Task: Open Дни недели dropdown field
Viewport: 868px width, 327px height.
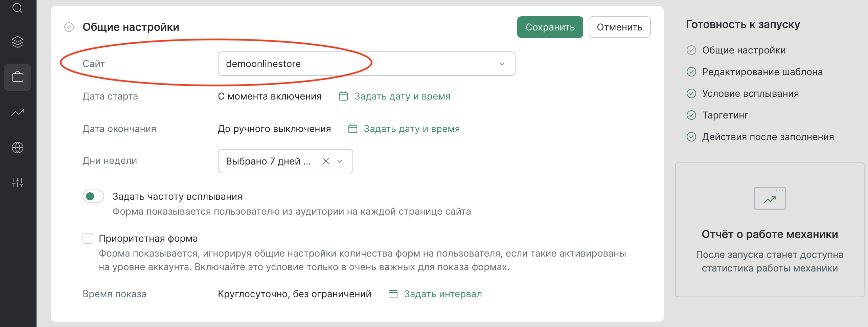Action: [x=285, y=161]
